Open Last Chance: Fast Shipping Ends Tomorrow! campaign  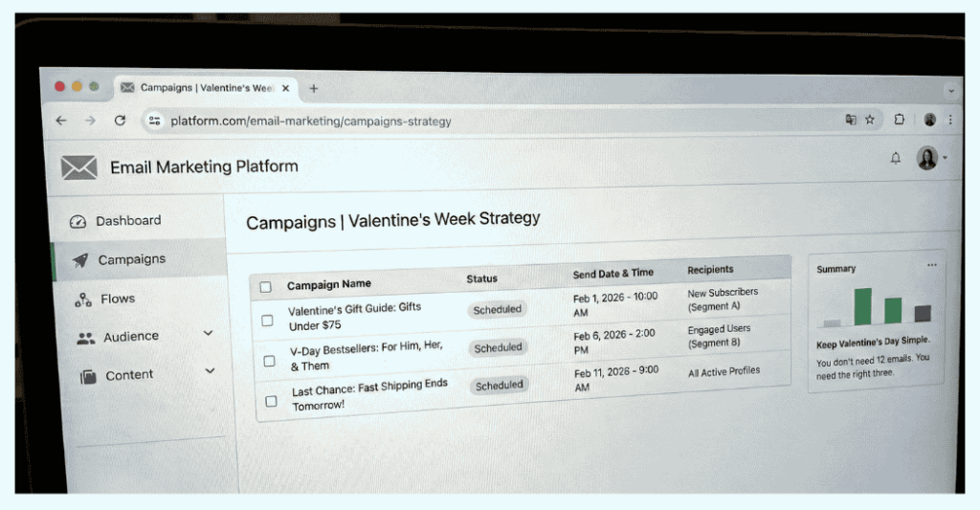click(369, 394)
